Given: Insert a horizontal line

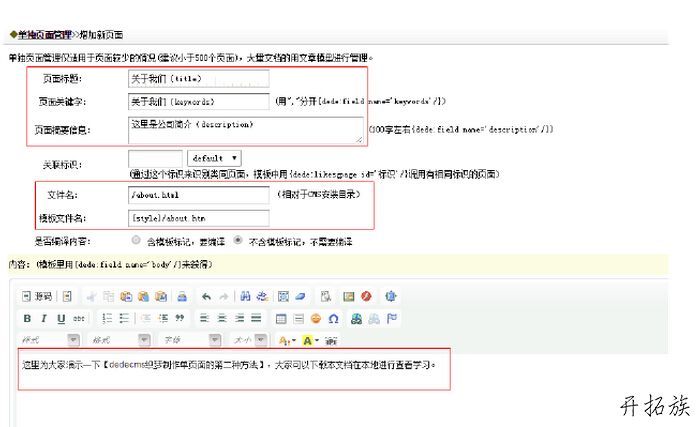Looking at the screenshot, I should click(x=299, y=318).
